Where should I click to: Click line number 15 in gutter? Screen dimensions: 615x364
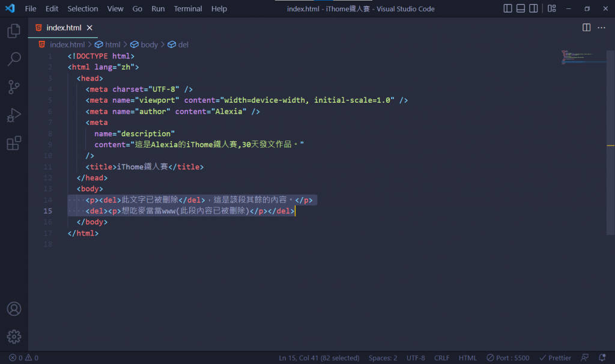pyautogui.click(x=47, y=211)
